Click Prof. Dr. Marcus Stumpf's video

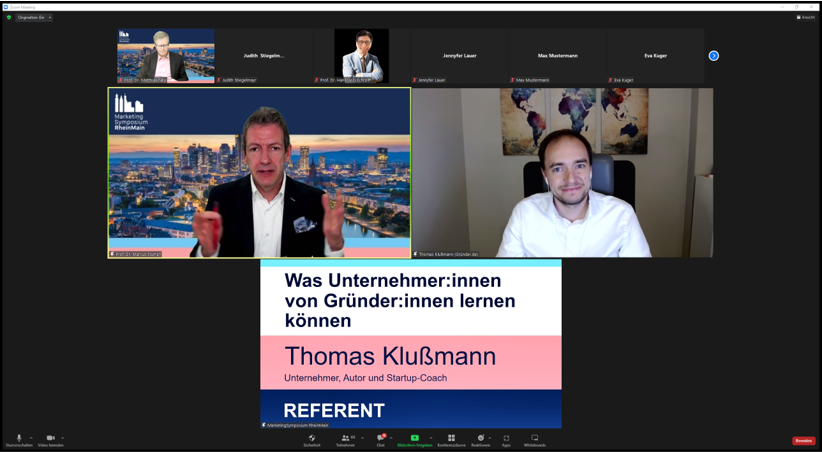pos(259,173)
